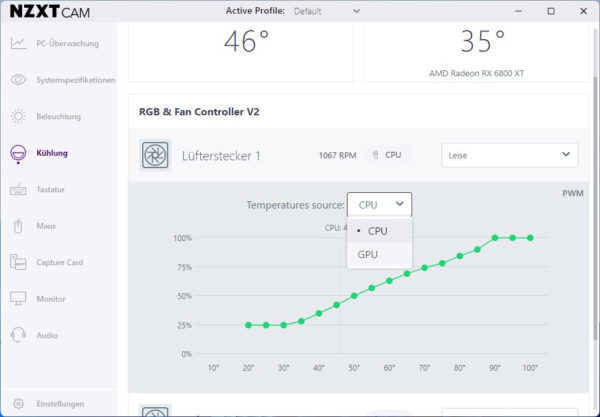Image resolution: width=600 pixels, height=417 pixels.
Task: Click the Lüfterstecker 1 fan icon
Action: pyautogui.click(x=155, y=155)
